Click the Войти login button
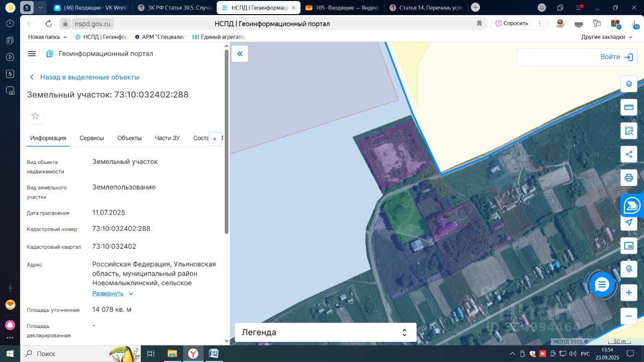This screenshot has width=644, height=362. coord(616,57)
